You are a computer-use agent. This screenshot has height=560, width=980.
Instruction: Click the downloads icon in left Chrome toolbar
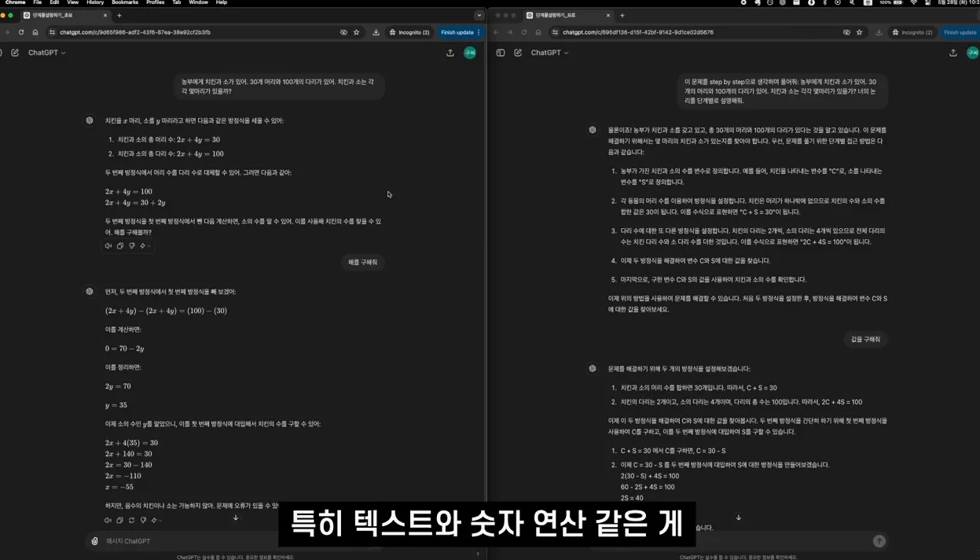click(x=376, y=32)
